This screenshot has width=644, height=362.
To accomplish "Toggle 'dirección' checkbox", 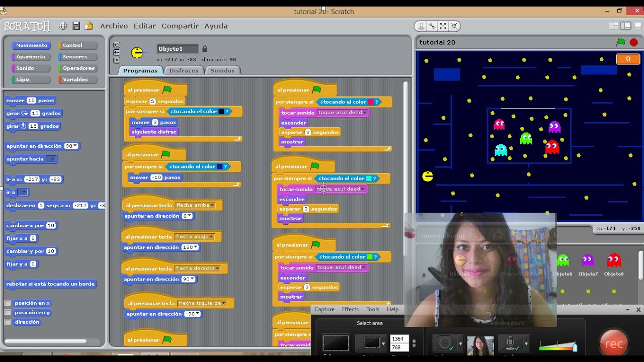I will (x=8, y=322).
